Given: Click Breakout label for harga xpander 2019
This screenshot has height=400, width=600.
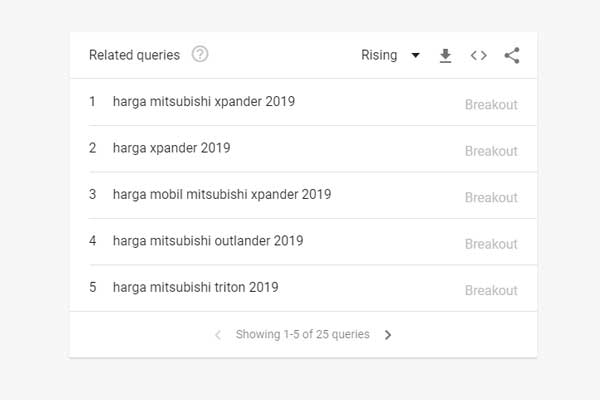Looking at the screenshot, I should [x=491, y=151].
